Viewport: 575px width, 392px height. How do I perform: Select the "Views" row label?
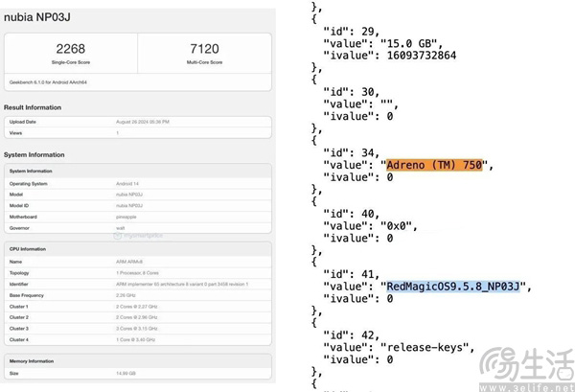pos(15,133)
